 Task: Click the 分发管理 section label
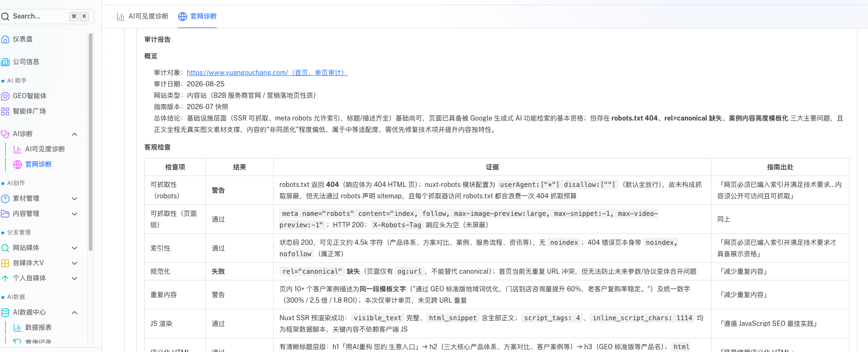pos(19,232)
